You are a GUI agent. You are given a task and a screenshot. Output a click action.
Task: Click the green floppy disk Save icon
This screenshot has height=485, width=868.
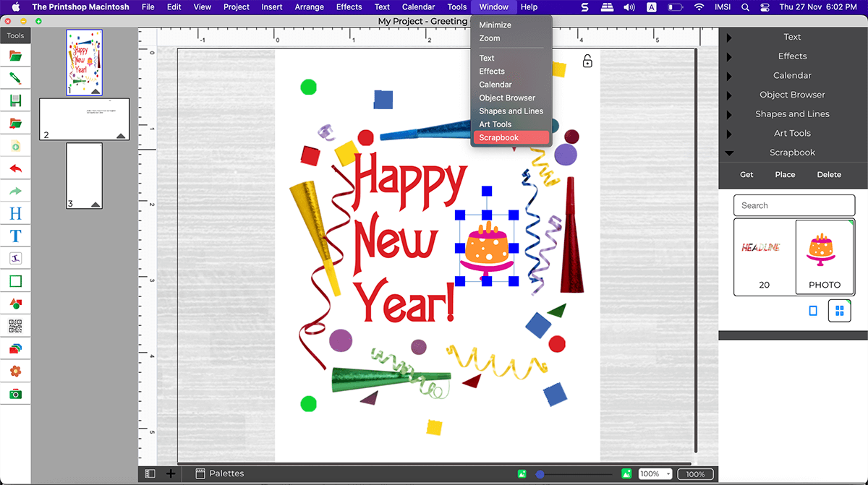coord(15,100)
